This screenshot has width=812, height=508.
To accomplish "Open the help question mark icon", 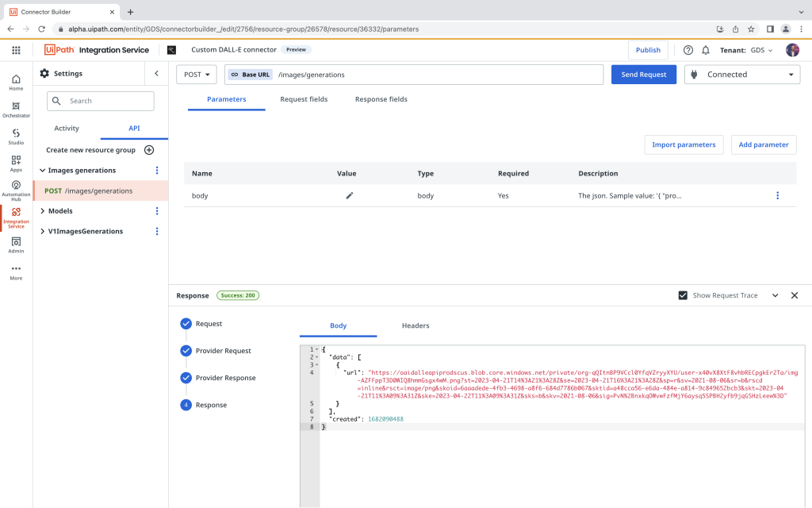I will [688, 50].
